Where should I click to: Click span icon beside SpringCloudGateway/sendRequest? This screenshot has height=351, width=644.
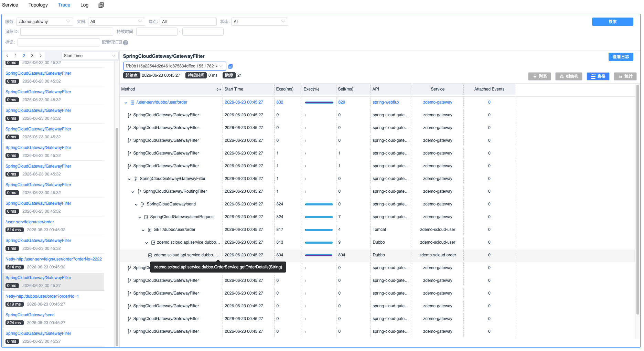tap(146, 217)
